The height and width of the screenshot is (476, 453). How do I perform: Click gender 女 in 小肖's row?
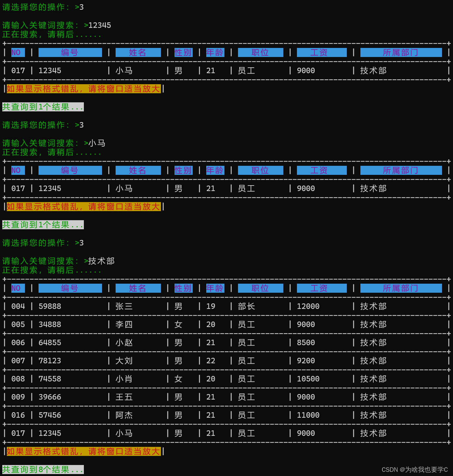178,379
